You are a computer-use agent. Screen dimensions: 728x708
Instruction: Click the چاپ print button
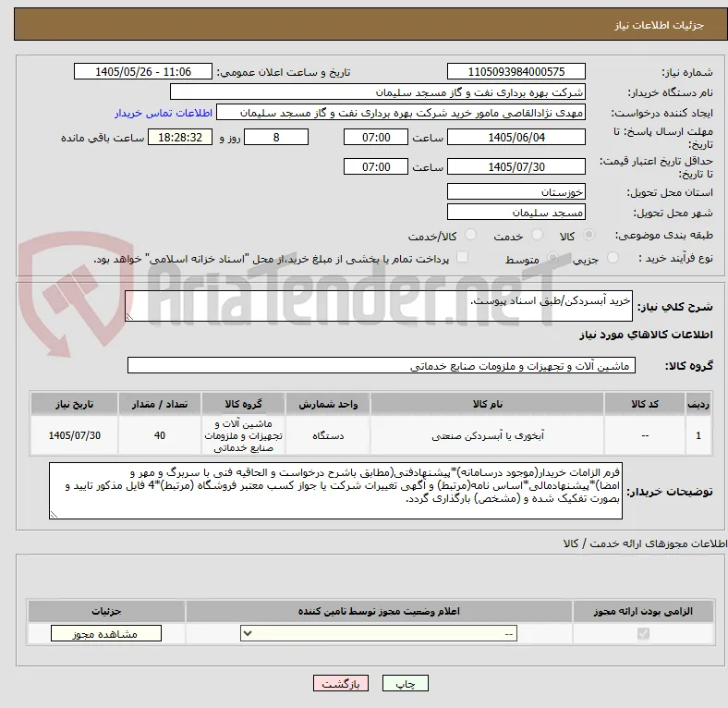[406, 683]
